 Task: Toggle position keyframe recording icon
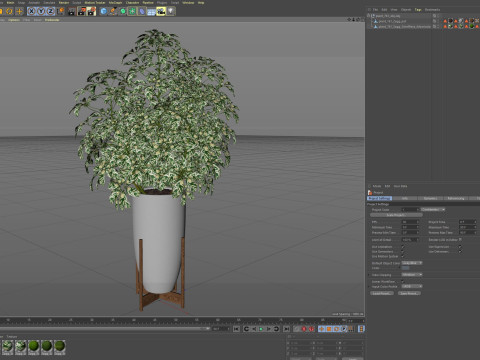(322, 329)
